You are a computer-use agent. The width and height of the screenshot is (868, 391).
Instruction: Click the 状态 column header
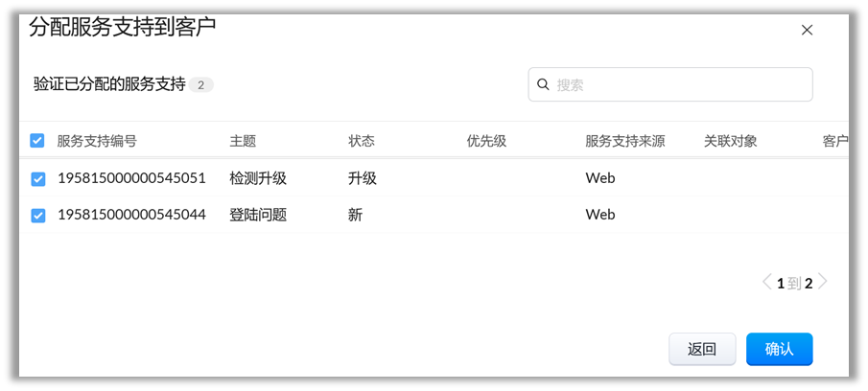tap(362, 141)
